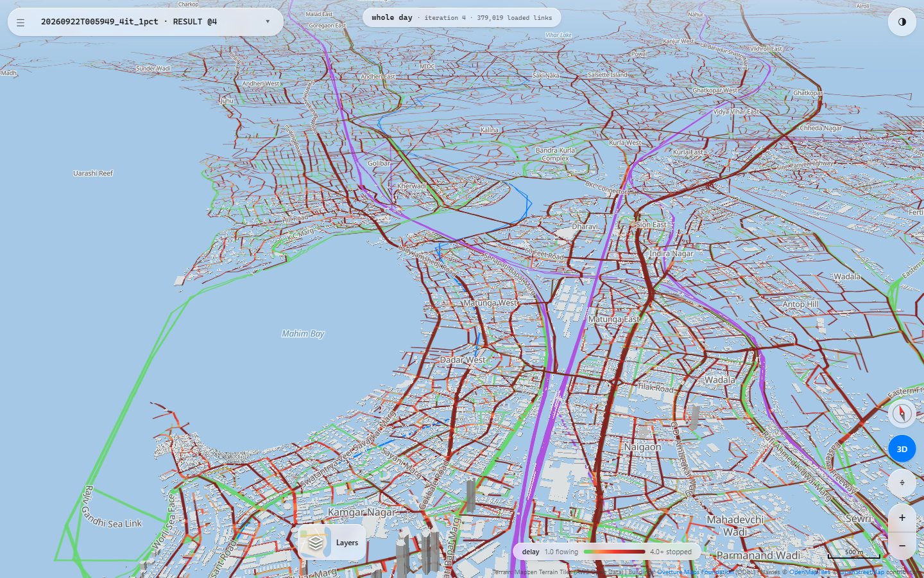
Task: Click the Powai map label
Action: click(639, 54)
